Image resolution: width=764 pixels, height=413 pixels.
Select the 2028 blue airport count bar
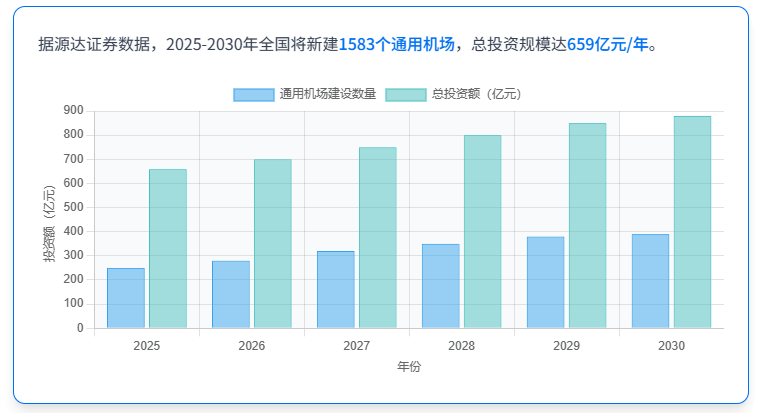440,286
